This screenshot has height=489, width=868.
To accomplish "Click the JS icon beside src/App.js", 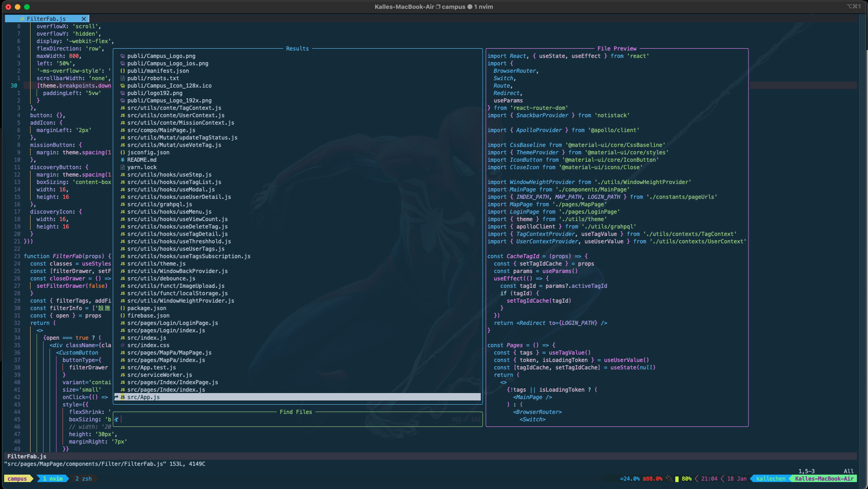I will point(123,397).
